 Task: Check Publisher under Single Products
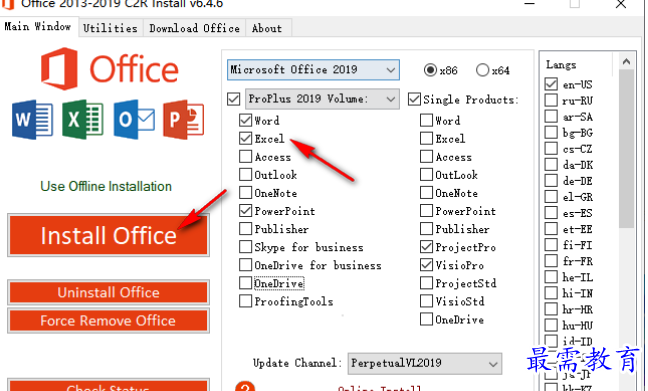(426, 229)
